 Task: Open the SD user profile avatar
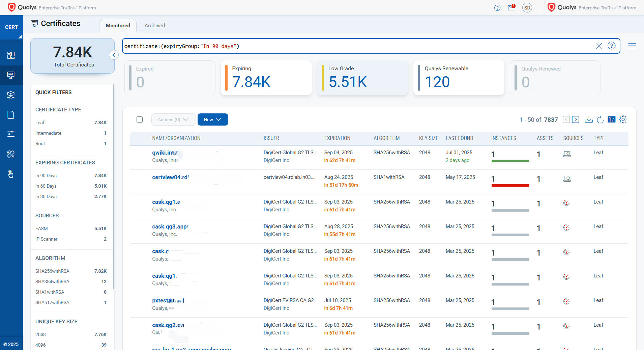click(527, 8)
